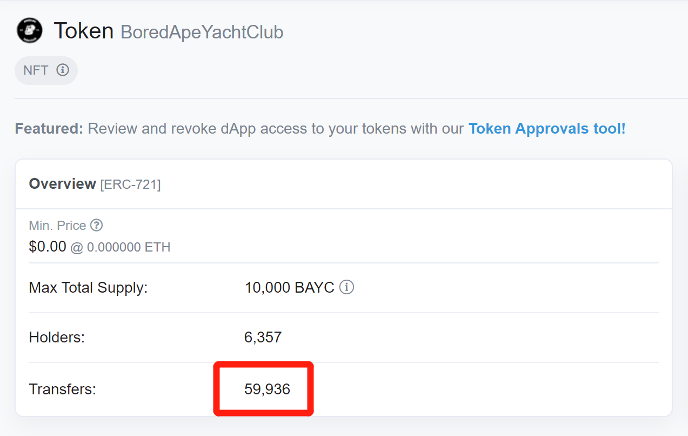Select the Holders count 6,357
688x436 pixels.
coord(264,338)
